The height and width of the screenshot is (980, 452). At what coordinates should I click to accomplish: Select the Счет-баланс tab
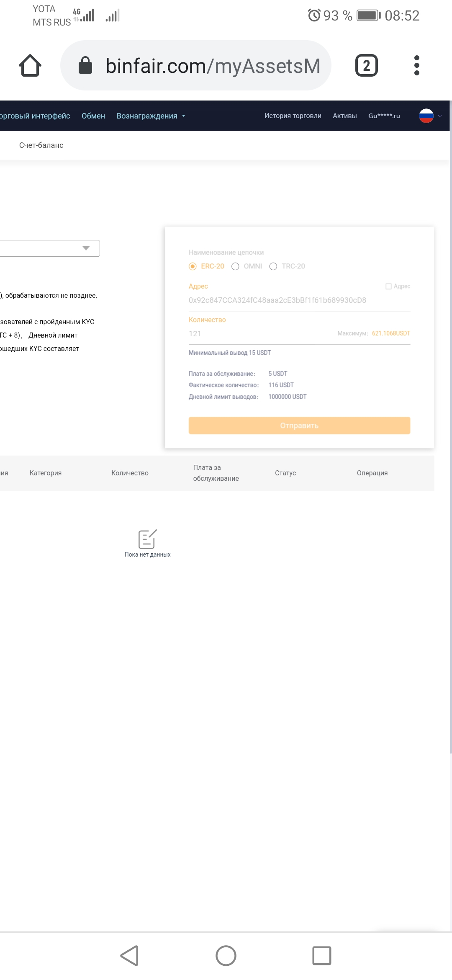point(41,145)
